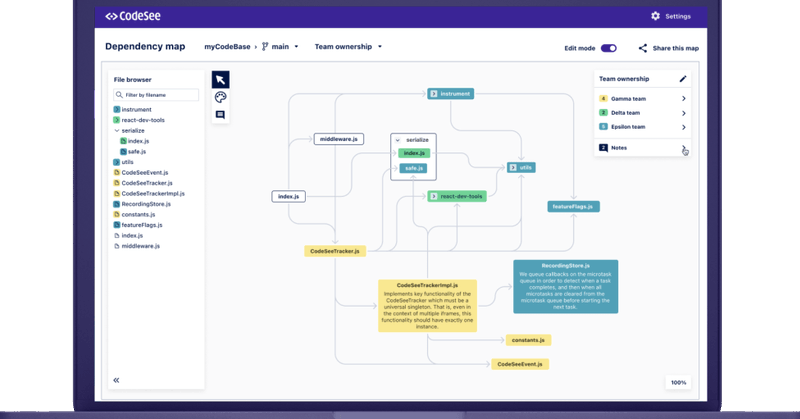Click green index.js inside serialize node
800x419 pixels.
coord(414,153)
